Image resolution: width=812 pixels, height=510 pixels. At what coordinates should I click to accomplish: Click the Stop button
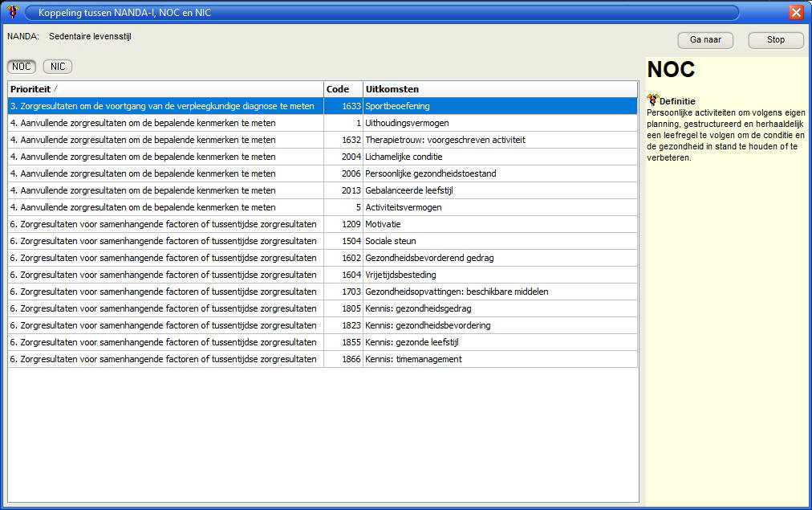[x=775, y=40]
